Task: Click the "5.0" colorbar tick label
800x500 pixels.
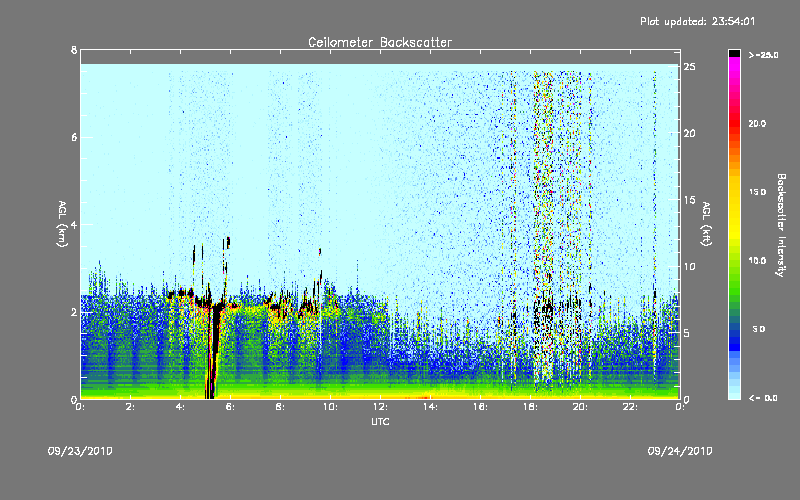Action: (x=759, y=329)
